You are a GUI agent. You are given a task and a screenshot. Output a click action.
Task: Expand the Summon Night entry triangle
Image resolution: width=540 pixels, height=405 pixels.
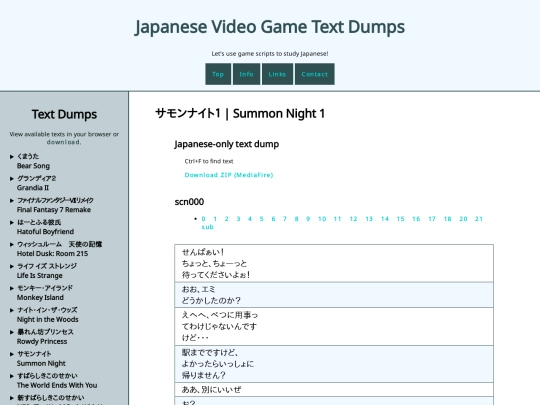[12, 354]
